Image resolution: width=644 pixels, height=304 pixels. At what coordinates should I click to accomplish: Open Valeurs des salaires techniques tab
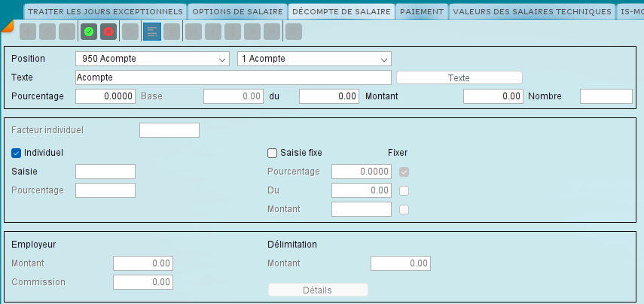(x=533, y=11)
